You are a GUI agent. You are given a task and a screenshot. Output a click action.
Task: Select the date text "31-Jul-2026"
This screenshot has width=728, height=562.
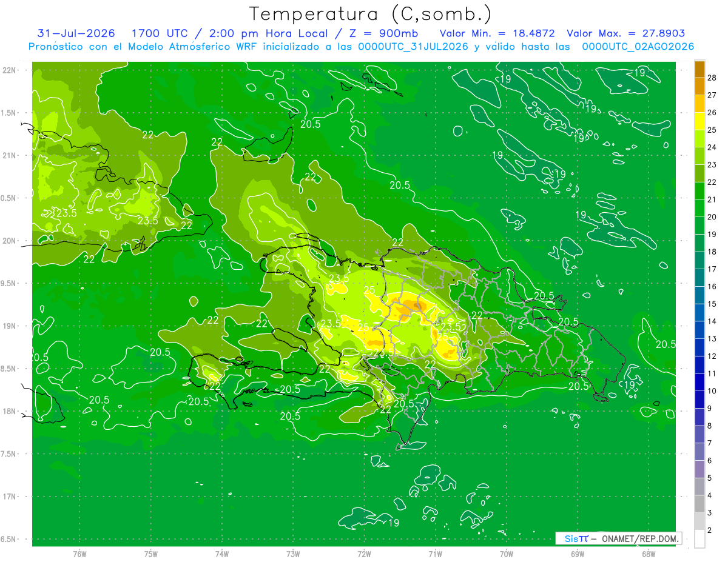point(76,33)
